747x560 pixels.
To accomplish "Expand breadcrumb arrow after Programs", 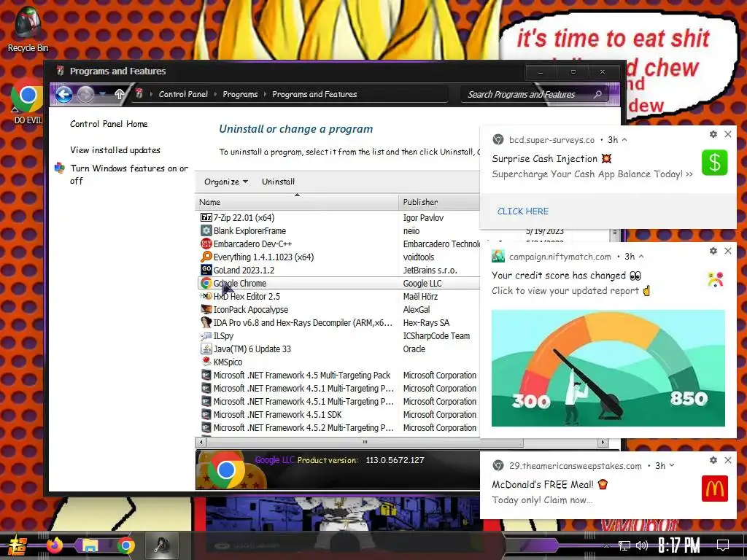I will pyautogui.click(x=265, y=94).
